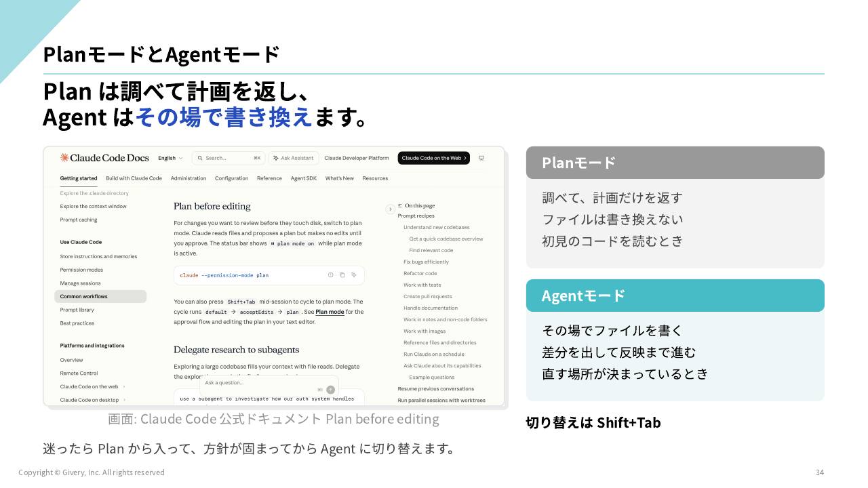Jump to Prompt recipes section
Screen dimensions: 868x488
(416, 216)
